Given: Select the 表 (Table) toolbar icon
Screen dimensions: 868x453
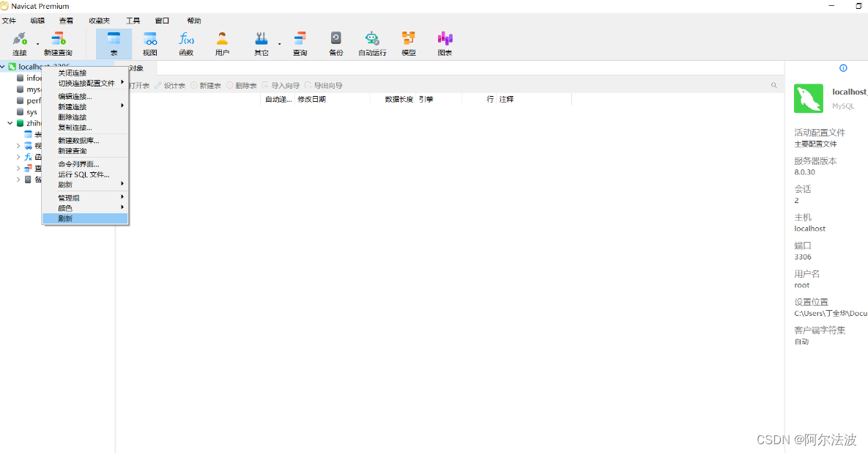Looking at the screenshot, I should click(x=114, y=39).
